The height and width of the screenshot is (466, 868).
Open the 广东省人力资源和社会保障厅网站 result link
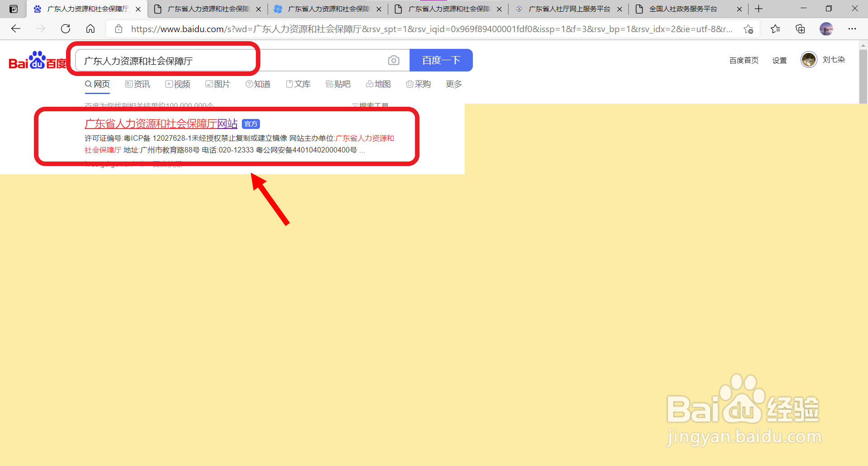[161, 124]
